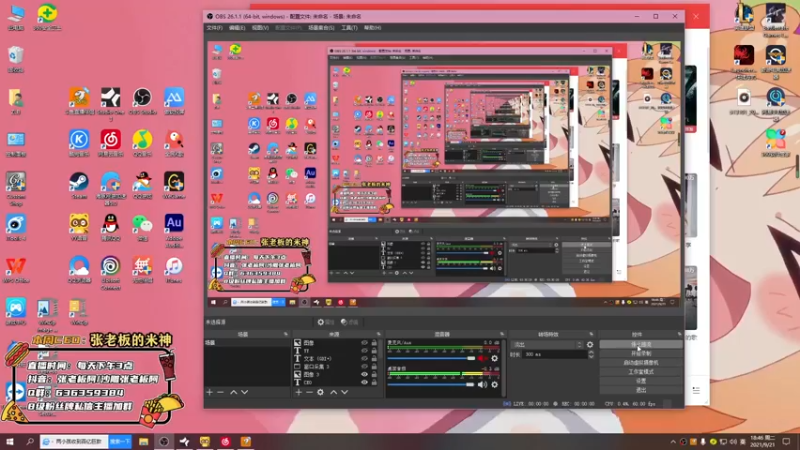Adjust the 桌面音频 volume slider
Image resolution: width=800 pixels, height=450 pixels.
[431, 384]
